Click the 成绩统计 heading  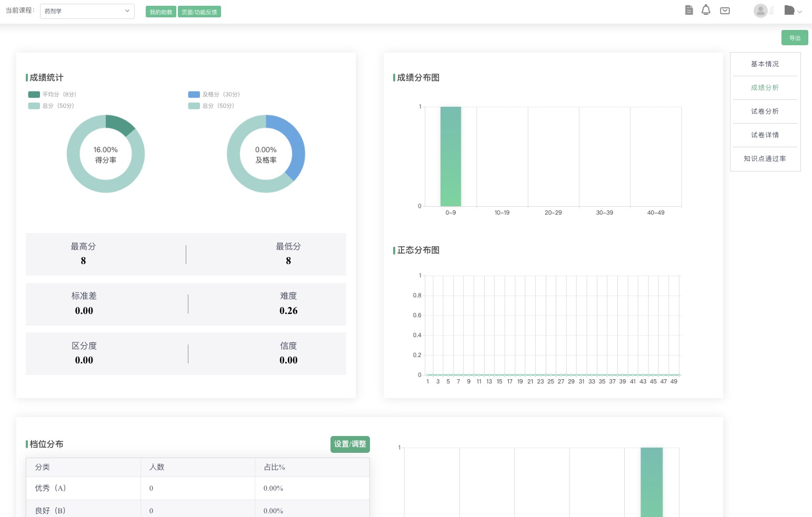pyautogui.click(x=46, y=78)
